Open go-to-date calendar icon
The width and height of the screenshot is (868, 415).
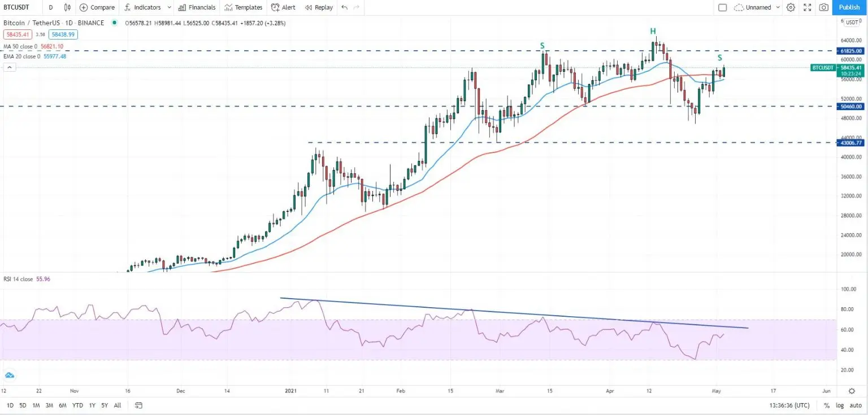138,405
